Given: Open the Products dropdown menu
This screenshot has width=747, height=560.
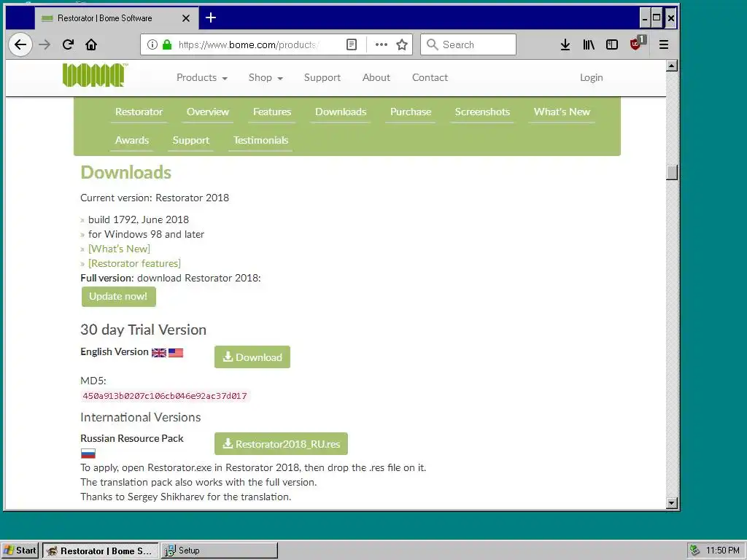Looking at the screenshot, I should coord(201,77).
